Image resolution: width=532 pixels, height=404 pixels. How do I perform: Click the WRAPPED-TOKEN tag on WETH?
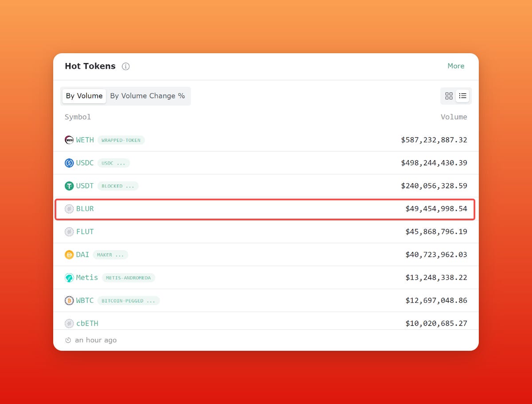point(121,140)
